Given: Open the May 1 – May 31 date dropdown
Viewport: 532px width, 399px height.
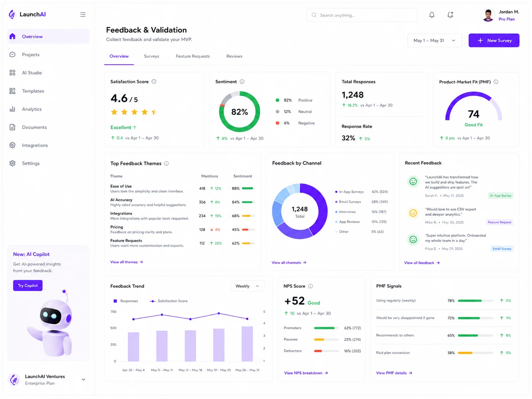Looking at the screenshot, I should pyautogui.click(x=434, y=40).
